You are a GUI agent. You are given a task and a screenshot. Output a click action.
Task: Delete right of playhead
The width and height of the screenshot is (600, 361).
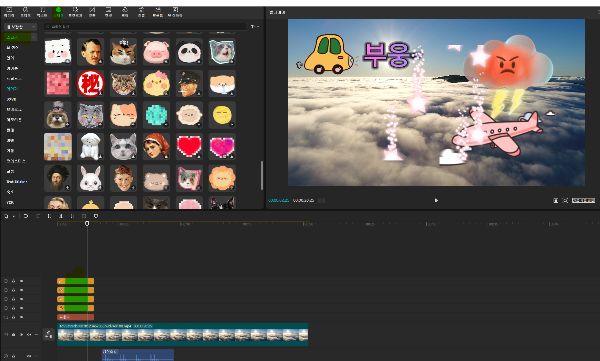pyautogui.click(x=72, y=216)
